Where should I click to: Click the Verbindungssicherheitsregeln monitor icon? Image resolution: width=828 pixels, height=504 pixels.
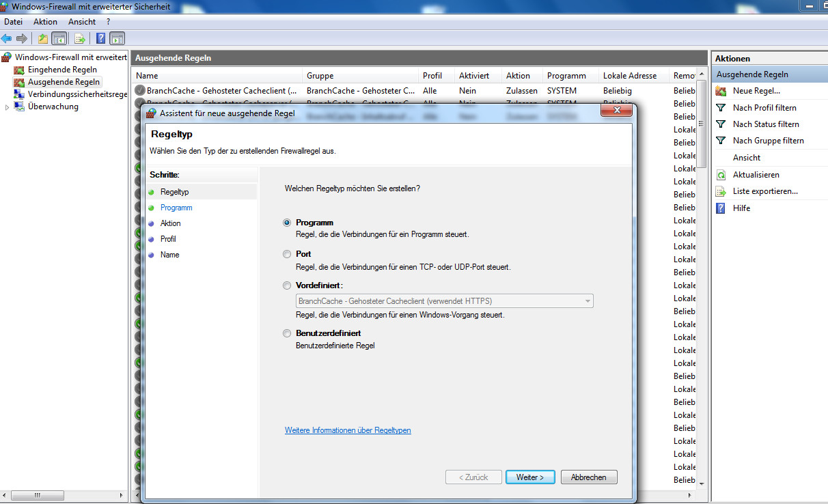point(19,94)
